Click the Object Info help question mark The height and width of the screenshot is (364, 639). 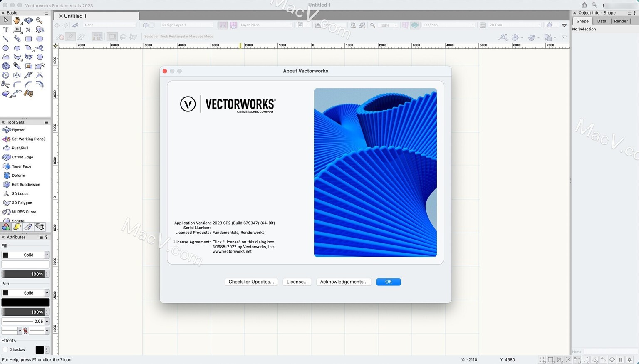(634, 13)
